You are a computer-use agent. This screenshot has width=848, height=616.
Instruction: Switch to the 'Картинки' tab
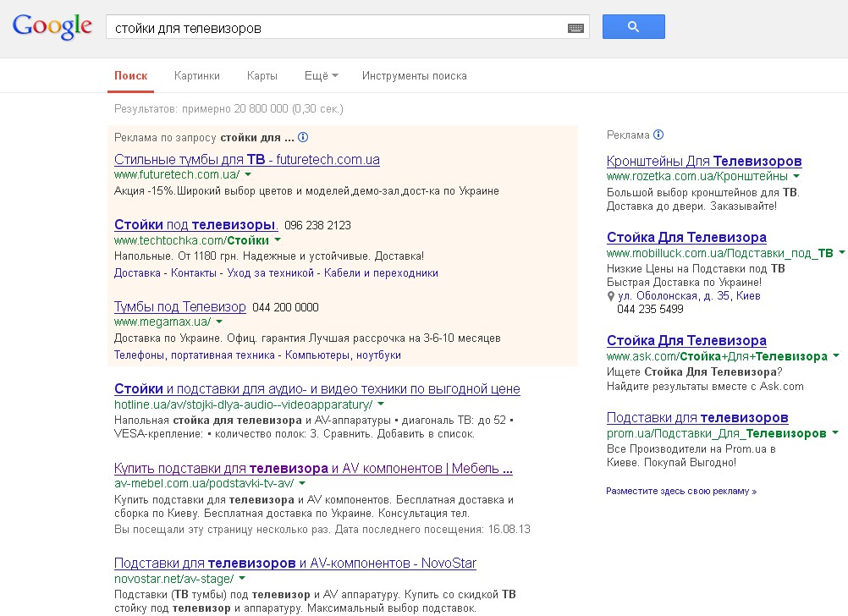point(197,75)
